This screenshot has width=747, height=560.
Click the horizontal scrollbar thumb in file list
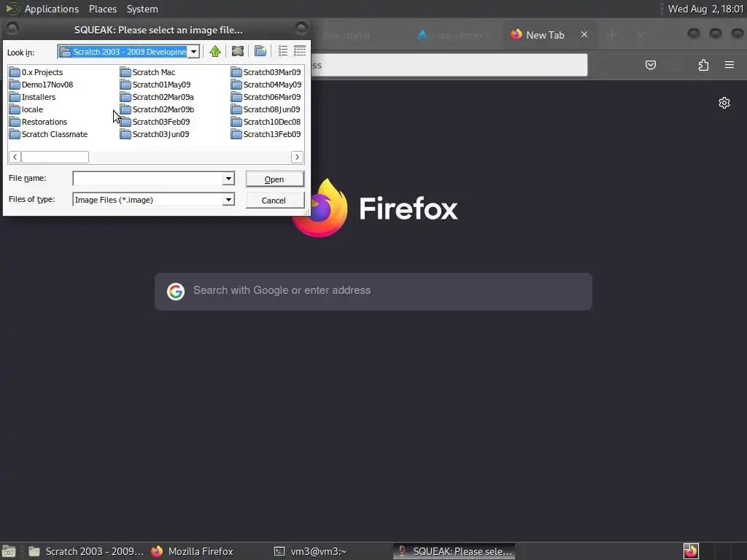click(55, 157)
